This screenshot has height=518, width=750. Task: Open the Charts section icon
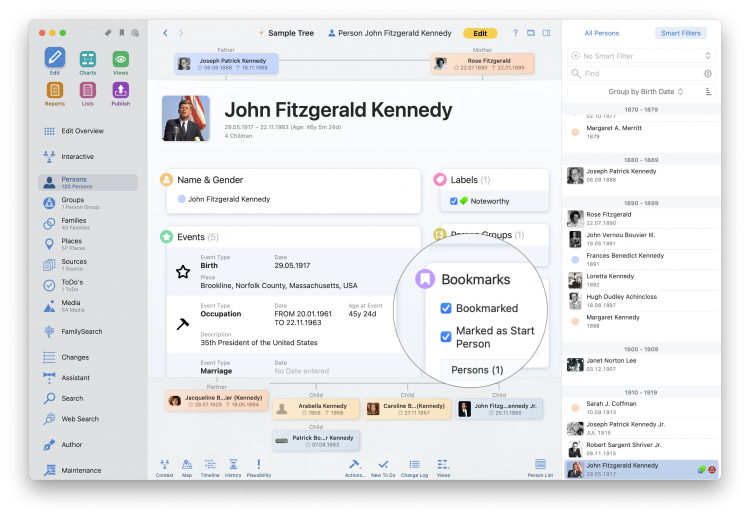(x=88, y=59)
